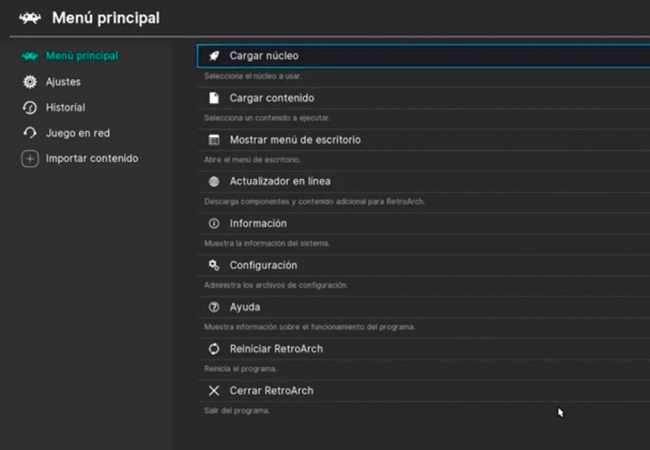Screen dimensions: 650x450
Task: Click the gears icon beside Configuración
Action: point(214,265)
